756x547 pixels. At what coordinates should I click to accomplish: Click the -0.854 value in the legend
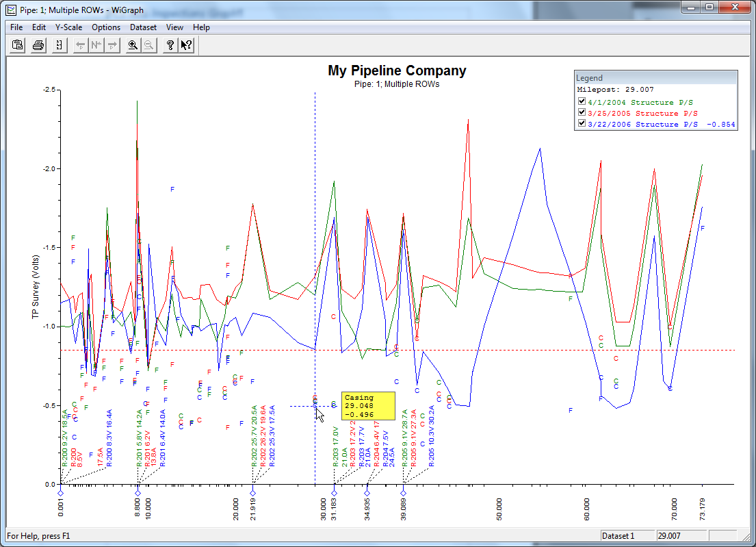pyautogui.click(x=721, y=125)
